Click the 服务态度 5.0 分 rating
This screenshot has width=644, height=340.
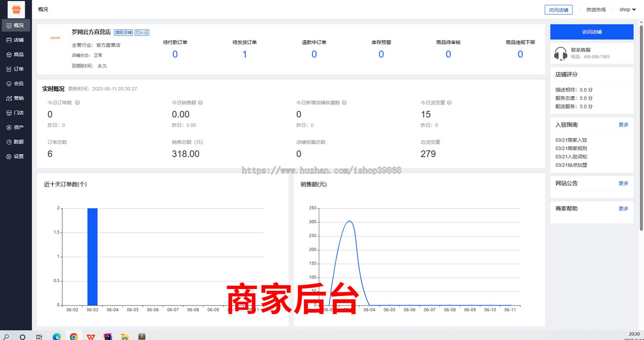(x=574, y=98)
